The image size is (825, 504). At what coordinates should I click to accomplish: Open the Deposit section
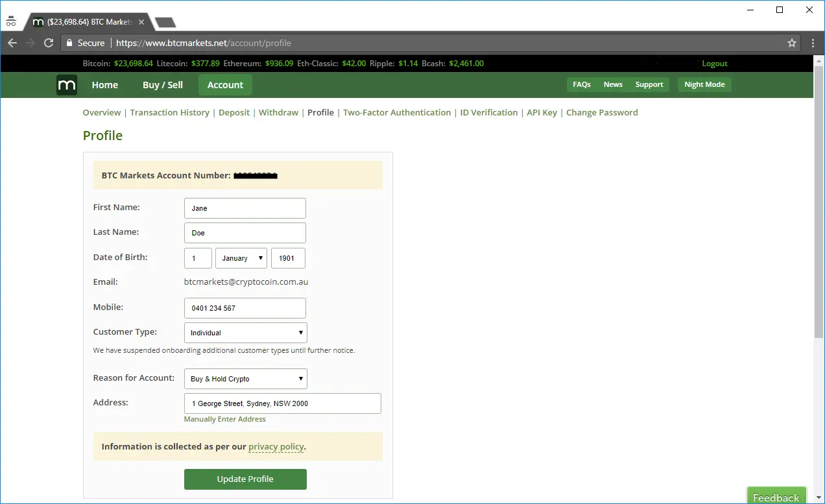pos(234,112)
